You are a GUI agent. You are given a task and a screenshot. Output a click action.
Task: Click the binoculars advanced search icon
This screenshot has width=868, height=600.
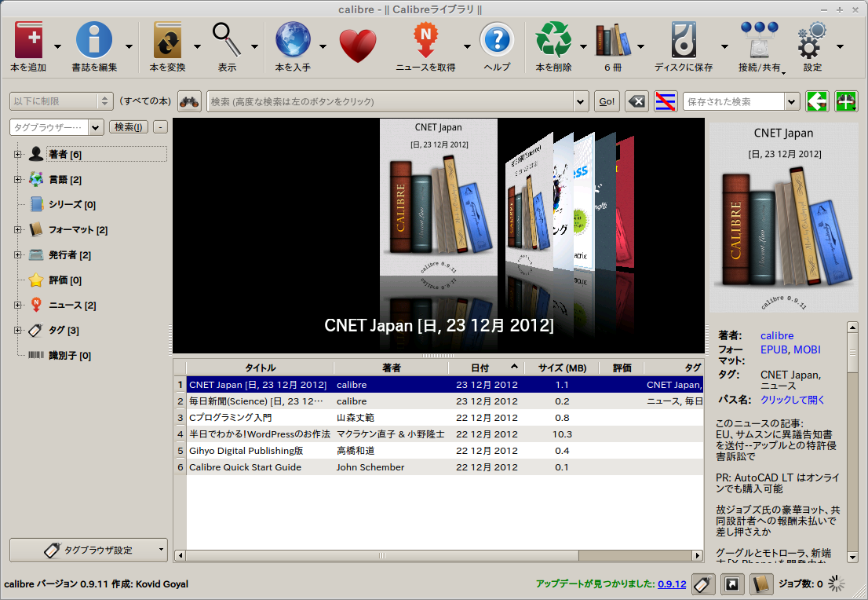[x=189, y=101]
